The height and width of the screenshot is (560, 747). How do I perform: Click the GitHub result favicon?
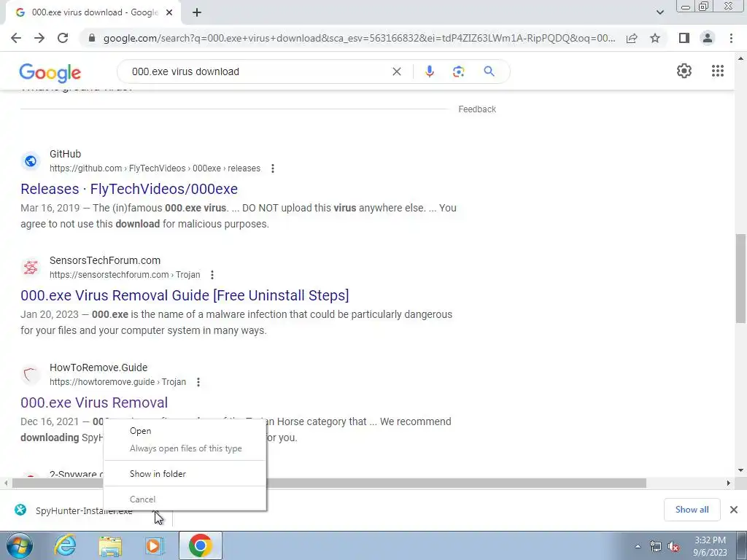click(x=31, y=161)
